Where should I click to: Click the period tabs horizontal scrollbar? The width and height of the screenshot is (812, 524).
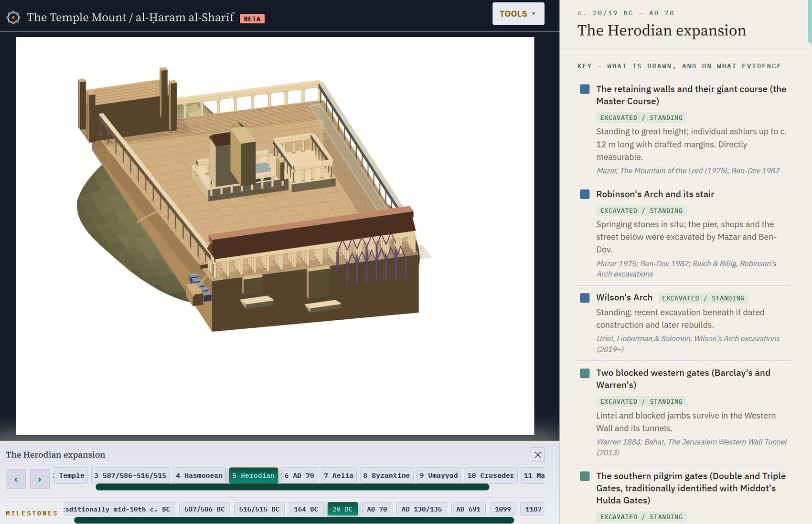(x=292, y=487)
